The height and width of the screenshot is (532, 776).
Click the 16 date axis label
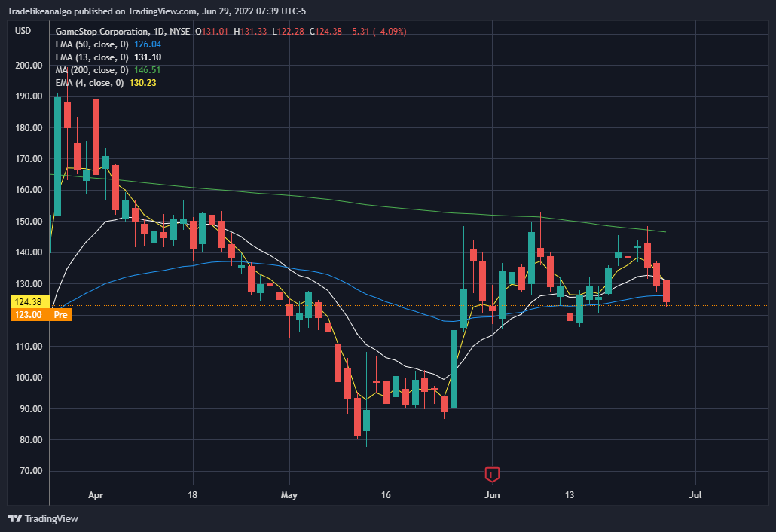[x=386, y=495]
